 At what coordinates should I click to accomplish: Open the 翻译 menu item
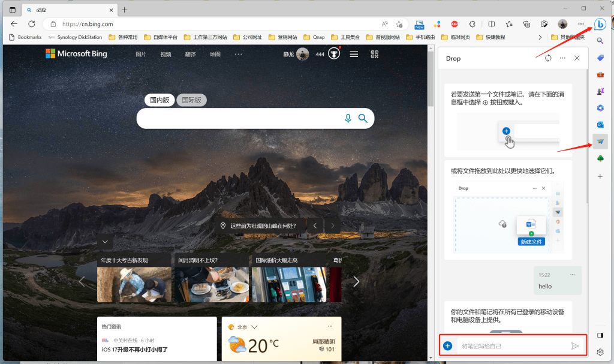pos(190,54)
